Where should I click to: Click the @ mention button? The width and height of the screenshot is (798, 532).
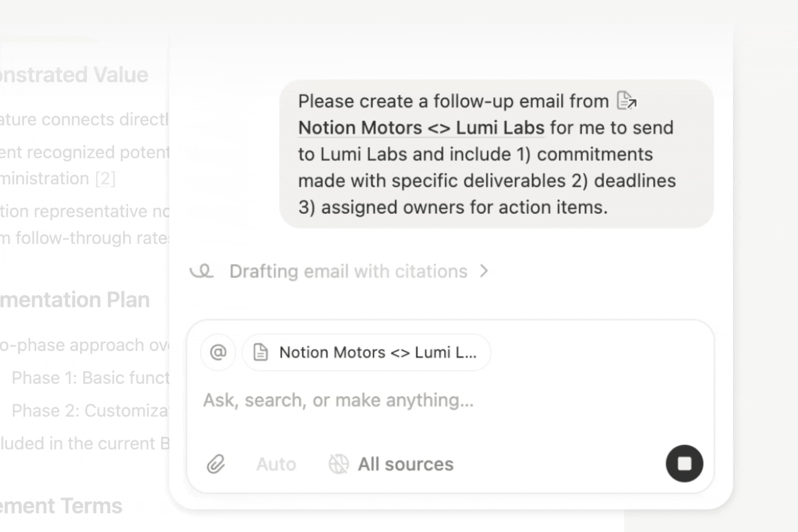(218, 352)
